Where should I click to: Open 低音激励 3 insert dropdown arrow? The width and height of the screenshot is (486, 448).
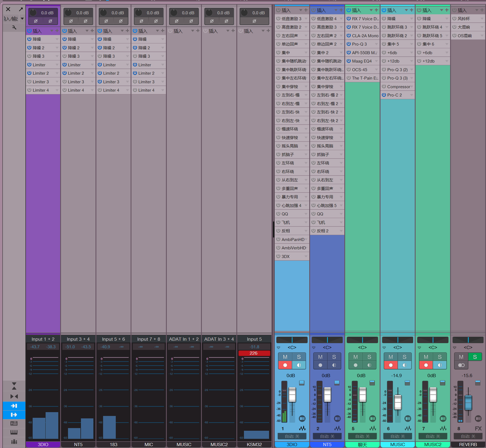(x=306, y=19)
